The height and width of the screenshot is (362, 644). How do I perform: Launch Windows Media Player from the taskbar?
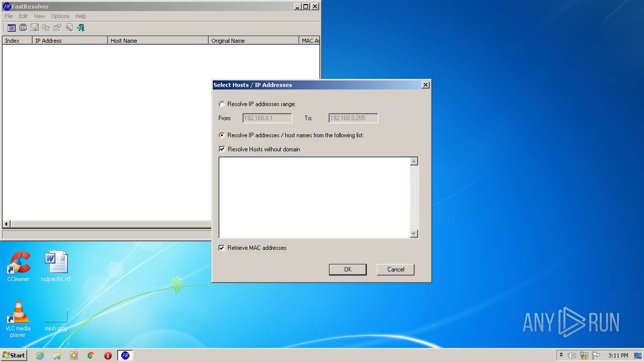74,355
